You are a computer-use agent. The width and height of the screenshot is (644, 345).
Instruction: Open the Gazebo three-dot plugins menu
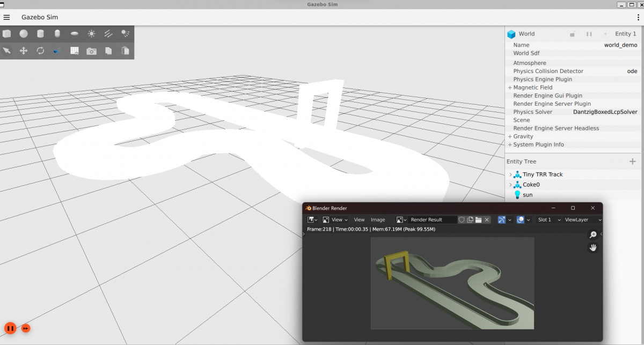coord(638,17)
